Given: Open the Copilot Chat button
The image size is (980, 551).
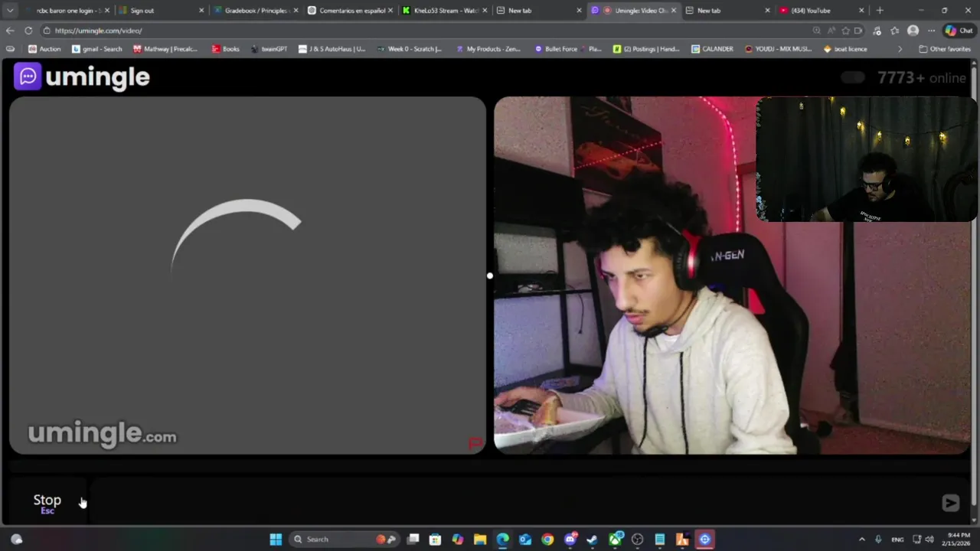Looking at the screenshot, I should [x=959, y=31].
